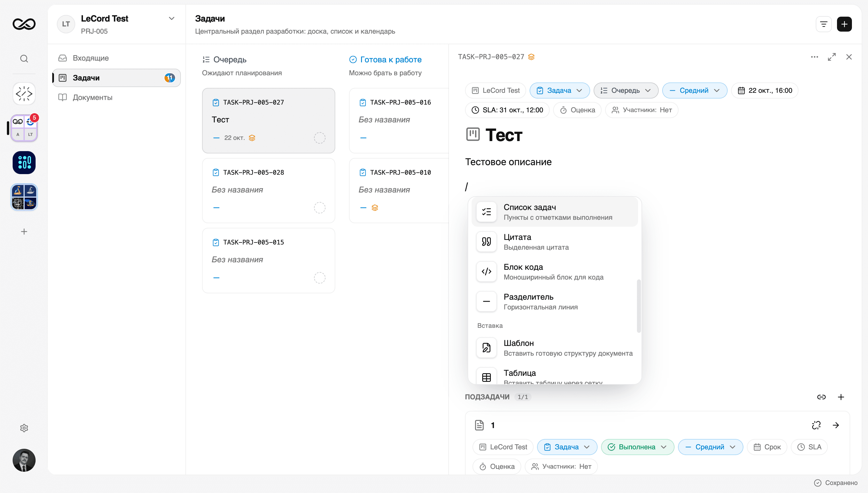Add subtask with plus icon
Screen dimensions: 868x493
click(841, 397)
